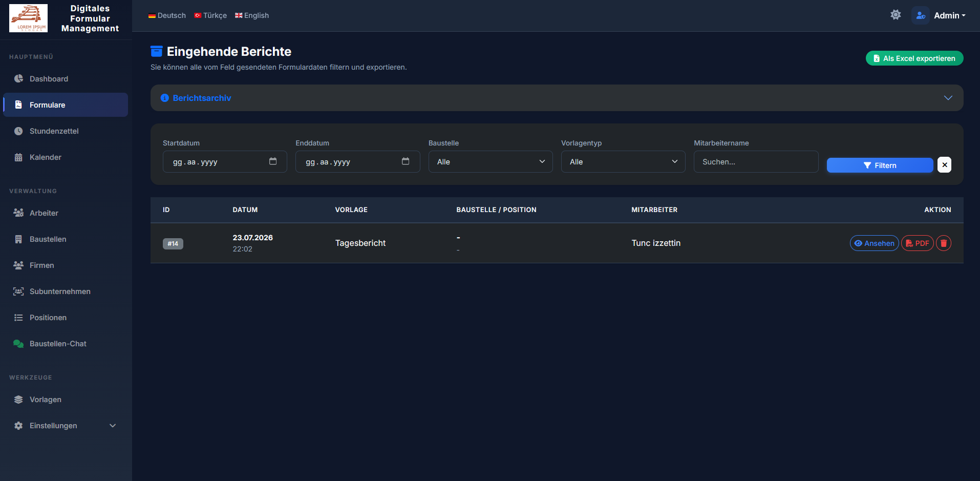The width and height of the screenshot is (980, 481).
Task: Click the VORLAGE column header
Action: coord(351,210)
